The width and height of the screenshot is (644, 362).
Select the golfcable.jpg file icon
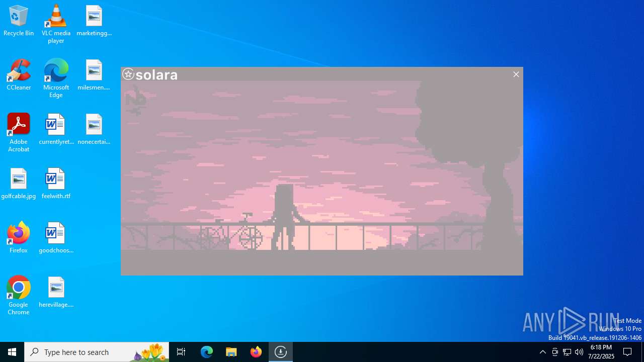19,184
